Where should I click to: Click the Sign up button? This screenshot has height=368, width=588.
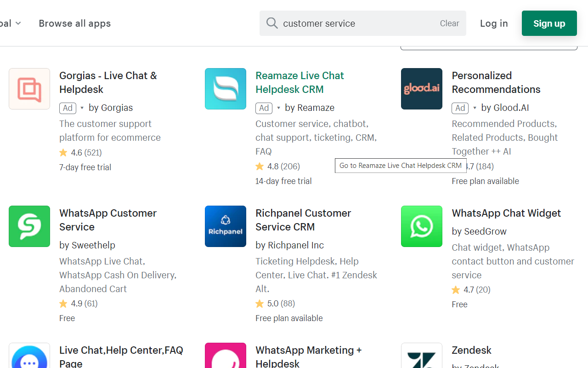tap(549, 23)
